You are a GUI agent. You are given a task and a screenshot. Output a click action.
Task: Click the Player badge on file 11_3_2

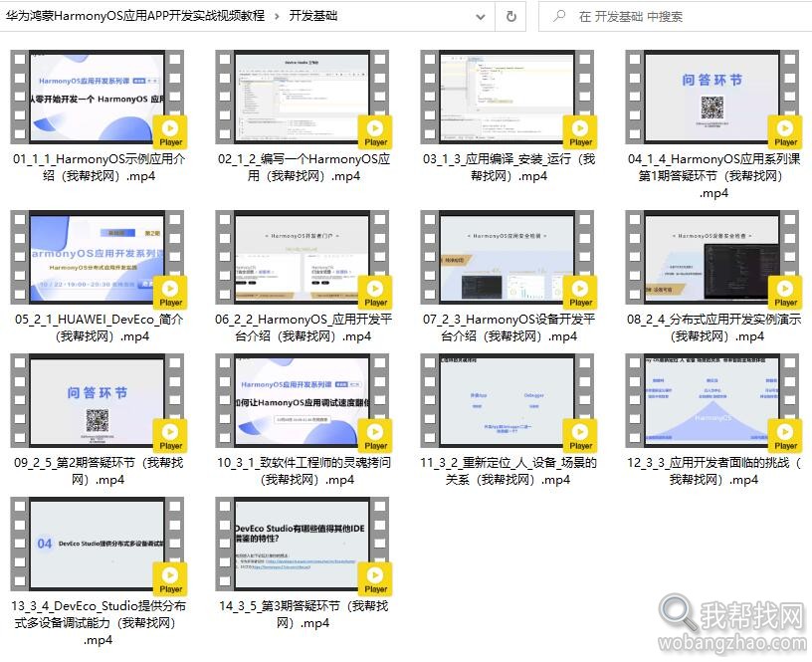pyautogui.click(x=580, y=437)
